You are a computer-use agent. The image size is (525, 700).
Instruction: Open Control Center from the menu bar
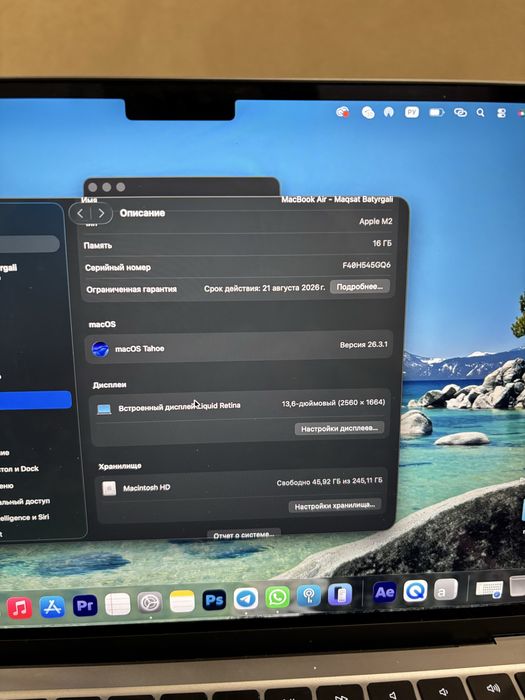[501, 113]
